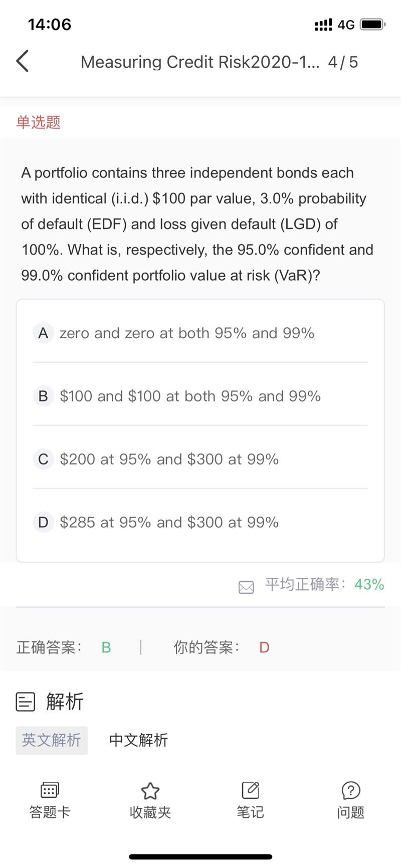Choose option D $285 at 95%
The image size is (401, 868).
click(x=168, y=522)
